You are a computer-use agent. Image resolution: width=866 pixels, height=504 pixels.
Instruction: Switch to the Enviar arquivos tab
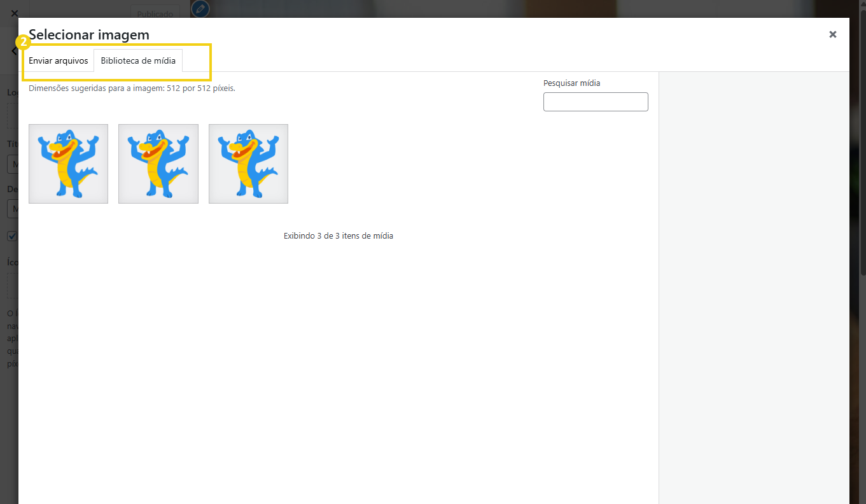tap(58, 61)
